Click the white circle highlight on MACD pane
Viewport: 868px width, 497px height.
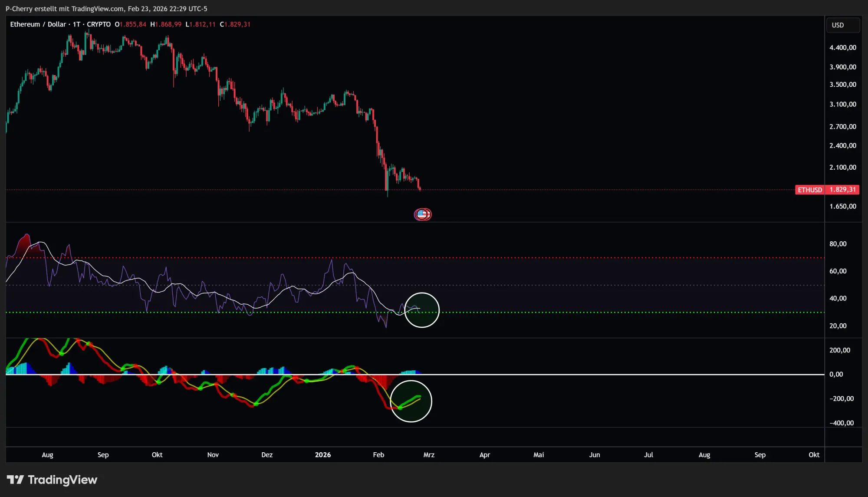point(411,401)
